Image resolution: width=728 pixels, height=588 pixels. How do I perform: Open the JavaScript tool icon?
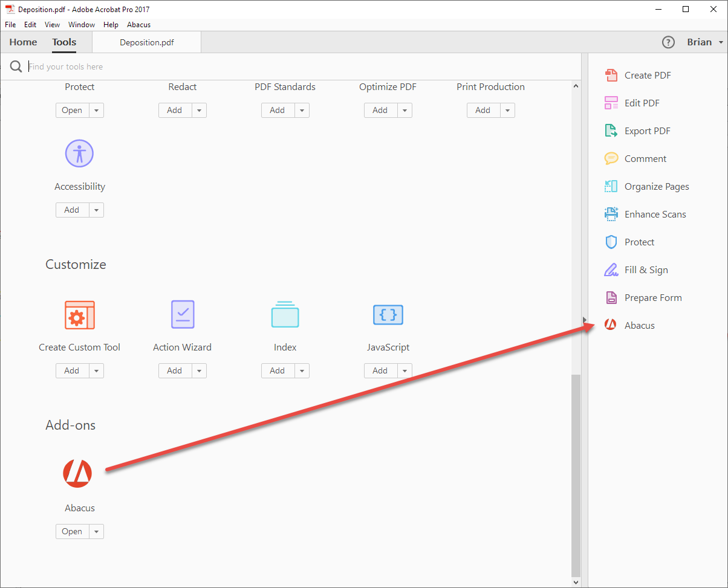click(388, 314)
